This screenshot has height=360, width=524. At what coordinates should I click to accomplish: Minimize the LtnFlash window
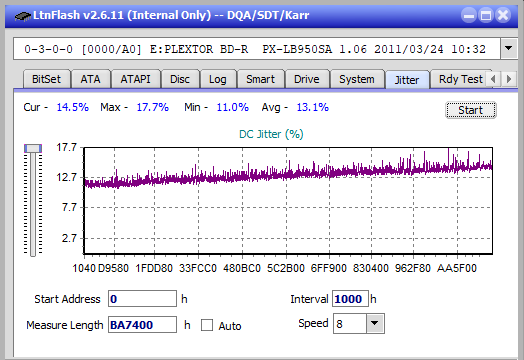469,15
